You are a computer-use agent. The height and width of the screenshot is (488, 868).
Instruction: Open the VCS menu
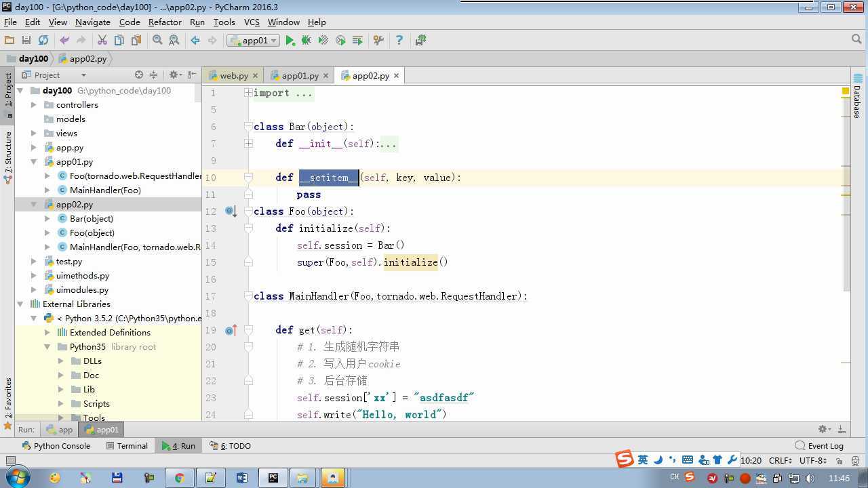(x=252, y=22)
